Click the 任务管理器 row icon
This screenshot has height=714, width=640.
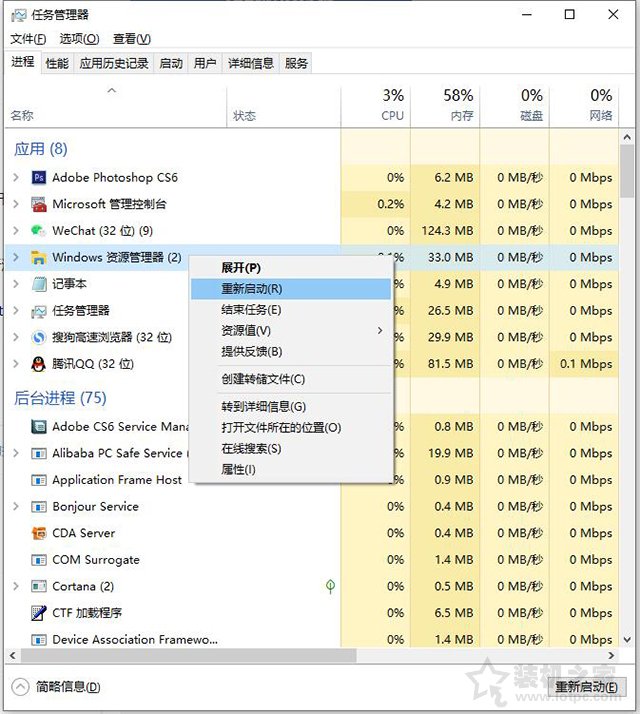39,311
